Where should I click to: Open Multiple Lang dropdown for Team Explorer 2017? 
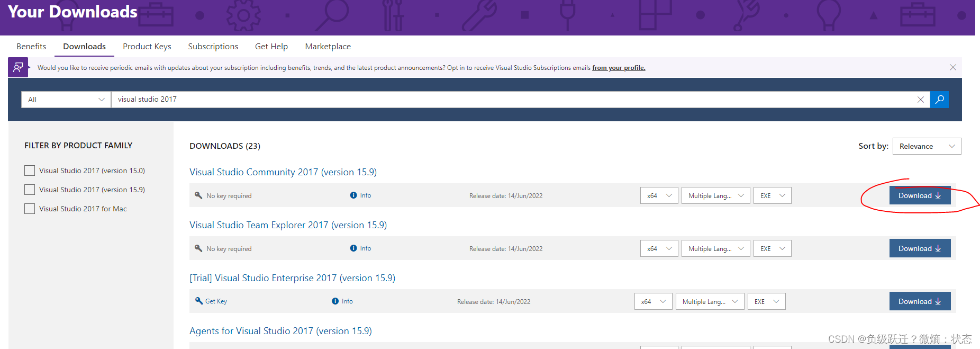coord(715,248)
